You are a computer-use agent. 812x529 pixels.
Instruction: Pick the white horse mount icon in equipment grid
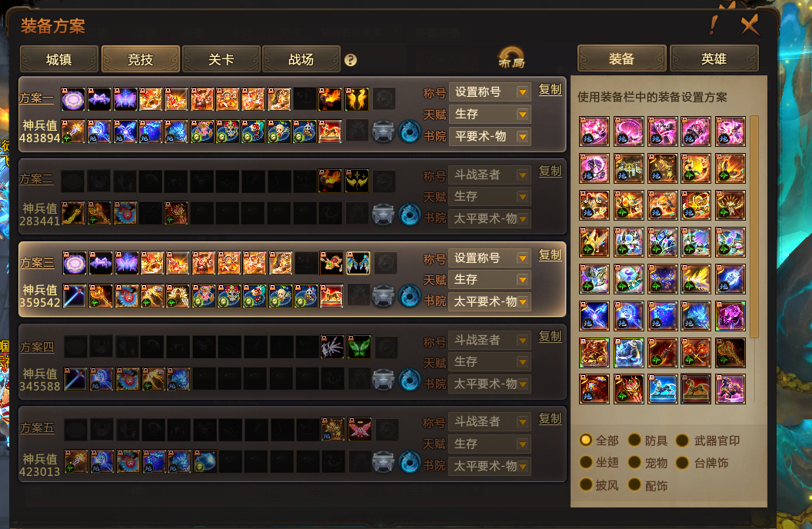662,389
